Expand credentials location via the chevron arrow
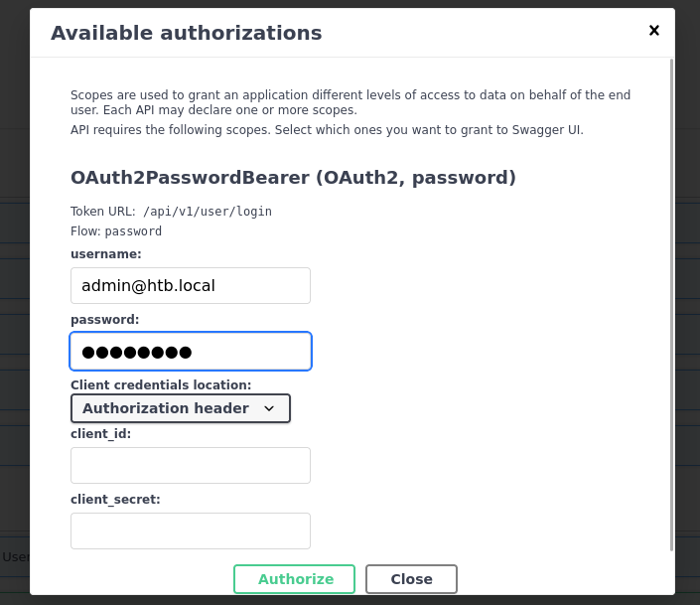700x605 pixels. [269, 408]
